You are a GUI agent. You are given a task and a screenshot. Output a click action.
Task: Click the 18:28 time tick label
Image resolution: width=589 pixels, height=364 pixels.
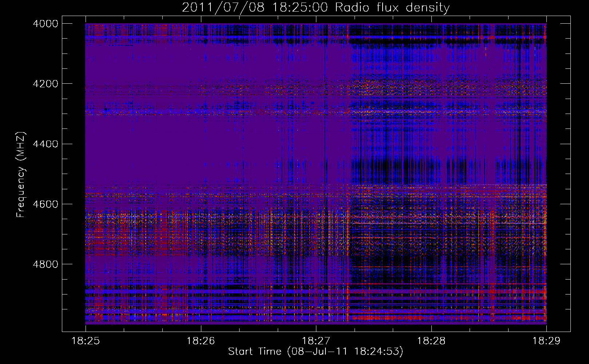point(431,341)
